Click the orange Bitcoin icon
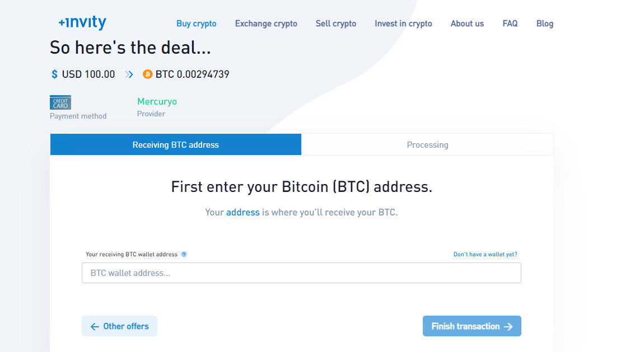This screenshot has width=644, height=352. [x=147, y=74]
